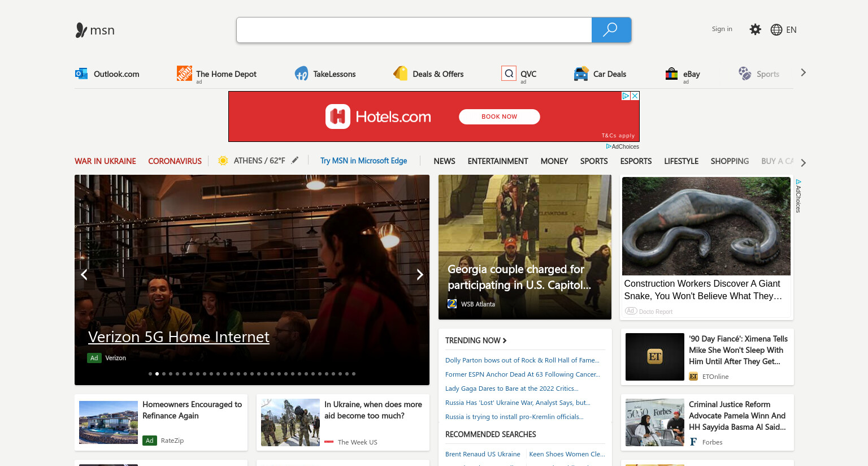Close the Hotels.com ad with X icon
This screenshot has width=868, height=466.
click(635, 96)
